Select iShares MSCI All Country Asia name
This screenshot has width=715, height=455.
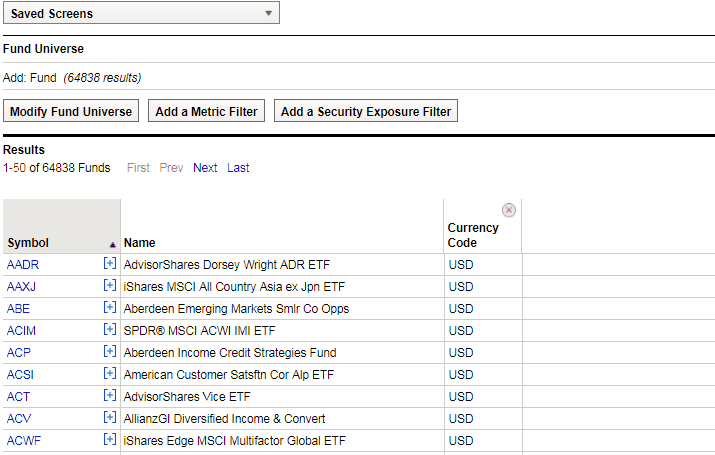(234, 286)
